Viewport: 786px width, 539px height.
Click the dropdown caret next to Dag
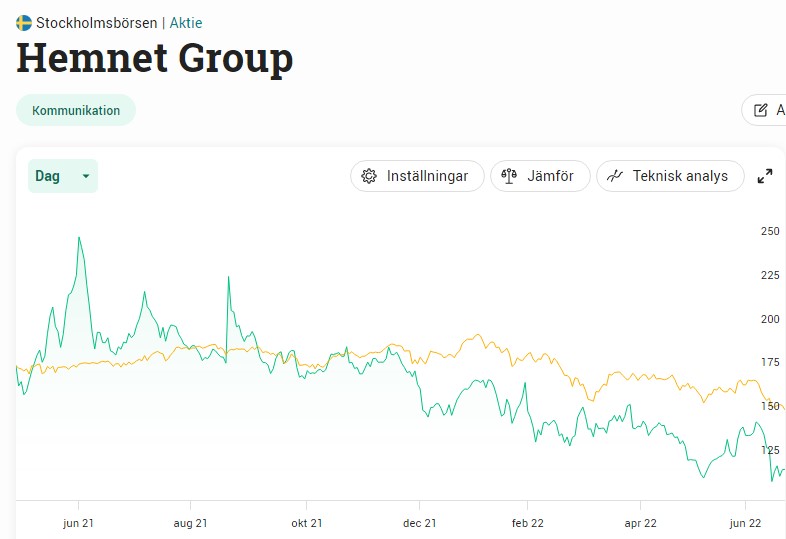86,176
